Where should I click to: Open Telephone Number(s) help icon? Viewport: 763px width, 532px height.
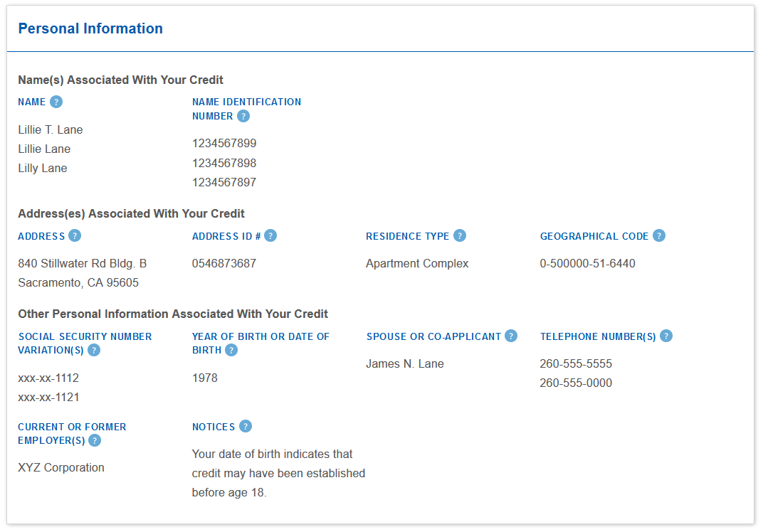[666, 336]
